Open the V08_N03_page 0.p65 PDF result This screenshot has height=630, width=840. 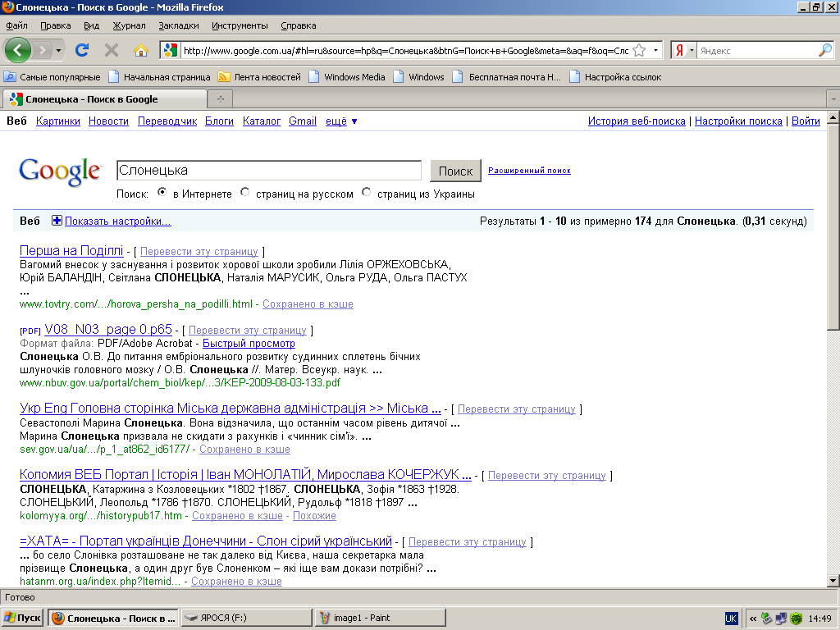pyautogui.click(x=108, y=329)
